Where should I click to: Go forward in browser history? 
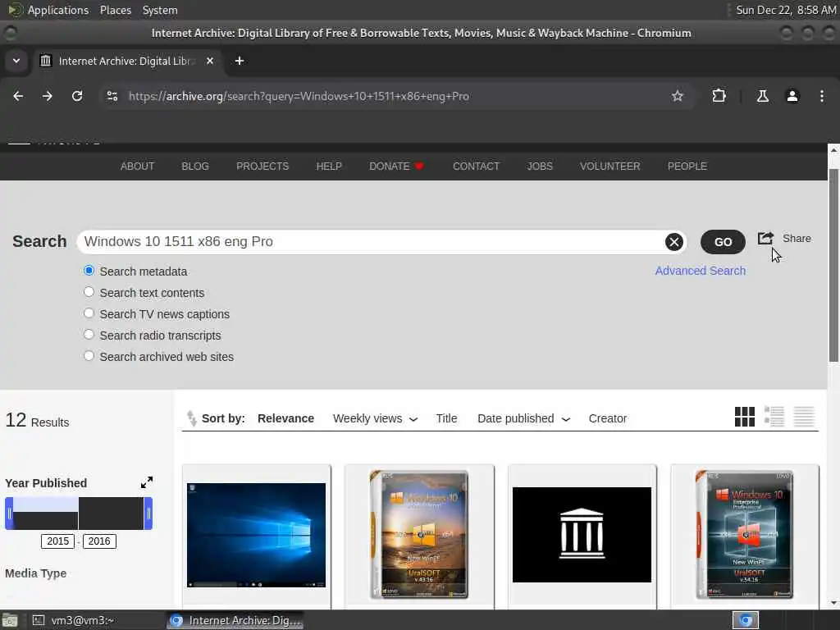pyautogui.click(x=48, y=96)
